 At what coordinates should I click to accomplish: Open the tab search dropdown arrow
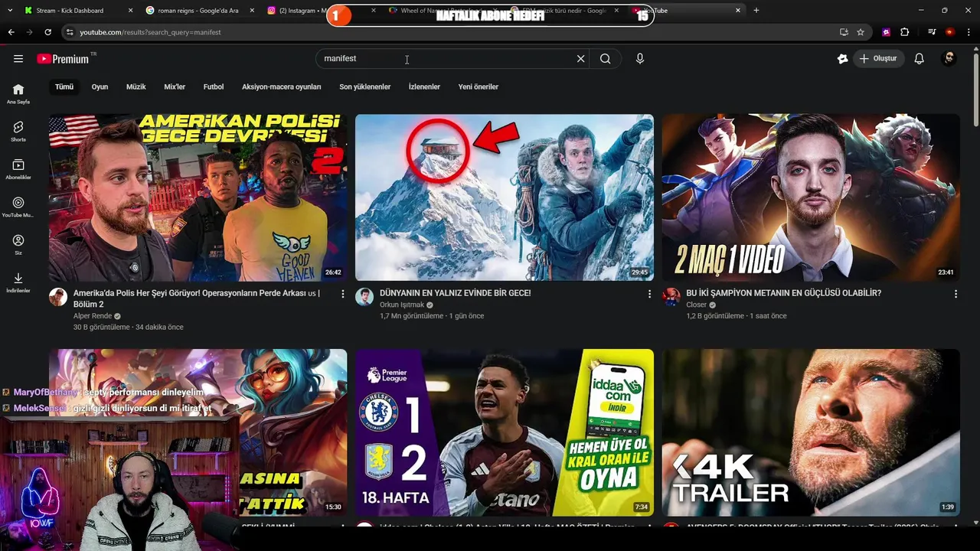click(x=10, y=11)
